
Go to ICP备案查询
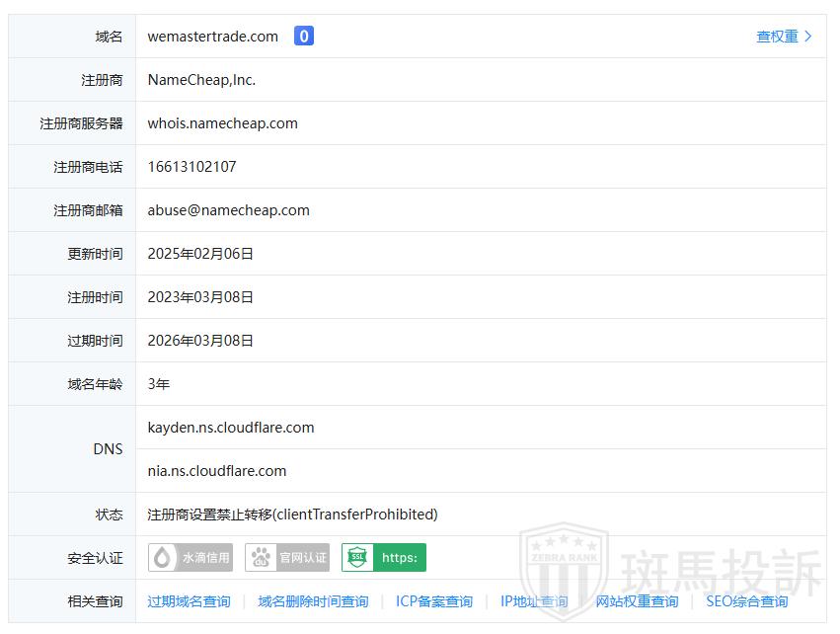434,601
